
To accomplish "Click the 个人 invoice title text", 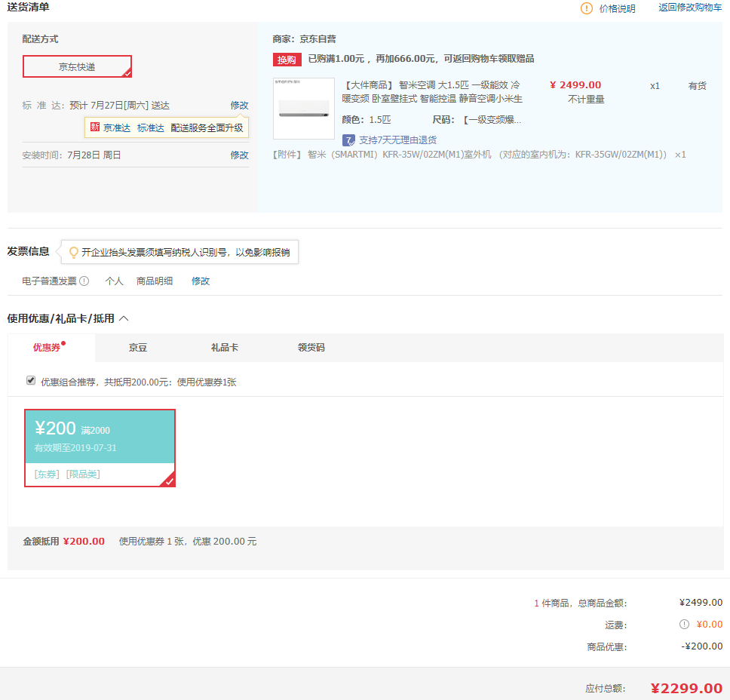I will (114, 281).
